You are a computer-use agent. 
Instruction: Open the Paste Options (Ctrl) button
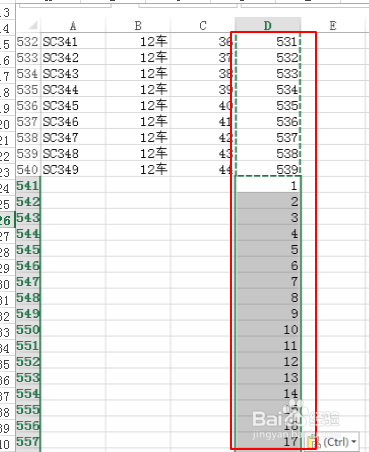[x=332, y=442]
